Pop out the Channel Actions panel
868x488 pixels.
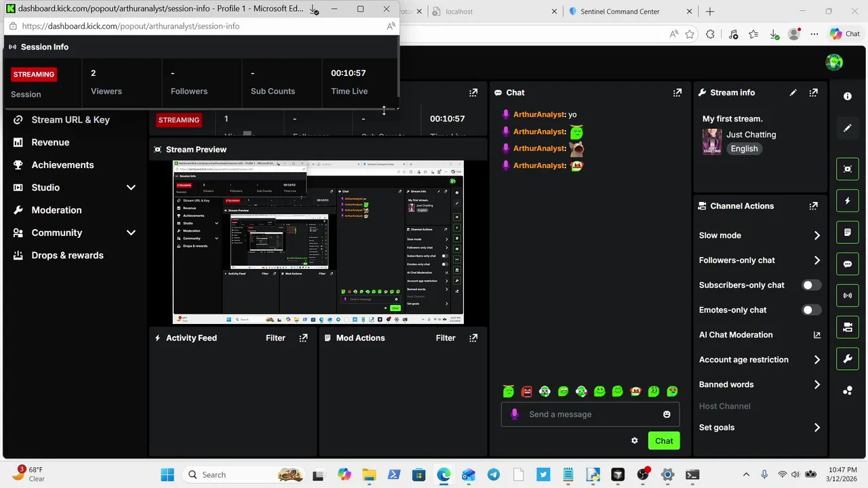(x=813, y=206)
